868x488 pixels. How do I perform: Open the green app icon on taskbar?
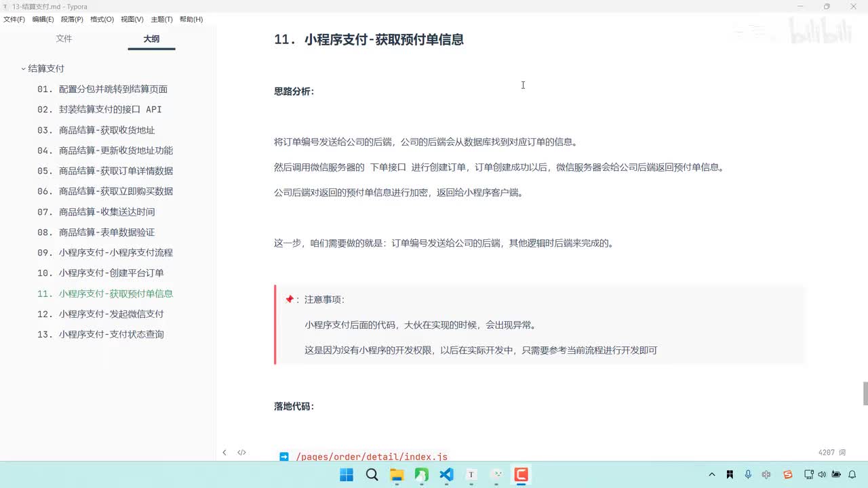[421, 474]
